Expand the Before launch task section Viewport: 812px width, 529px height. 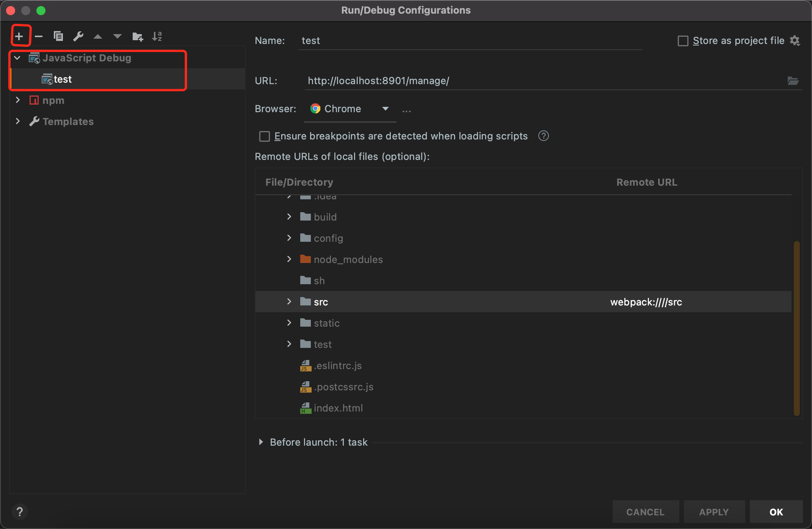(261, 442)
